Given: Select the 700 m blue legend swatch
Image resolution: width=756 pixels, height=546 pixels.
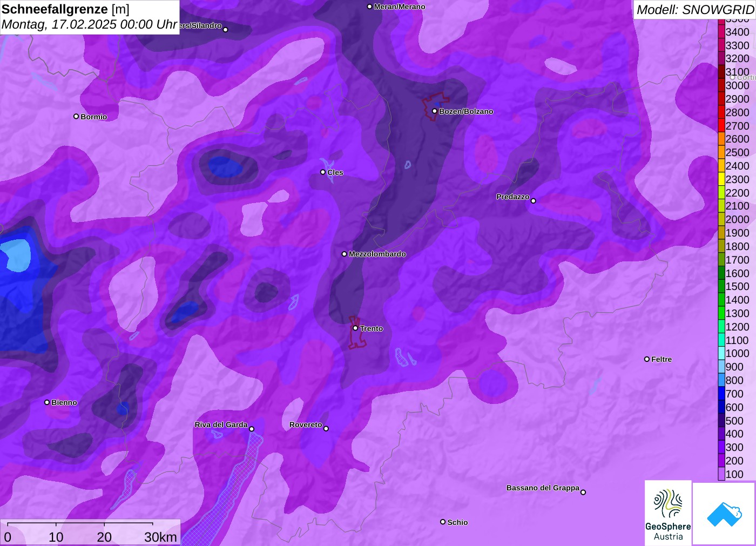Looking at the screenshot, I should click(721, 394).
